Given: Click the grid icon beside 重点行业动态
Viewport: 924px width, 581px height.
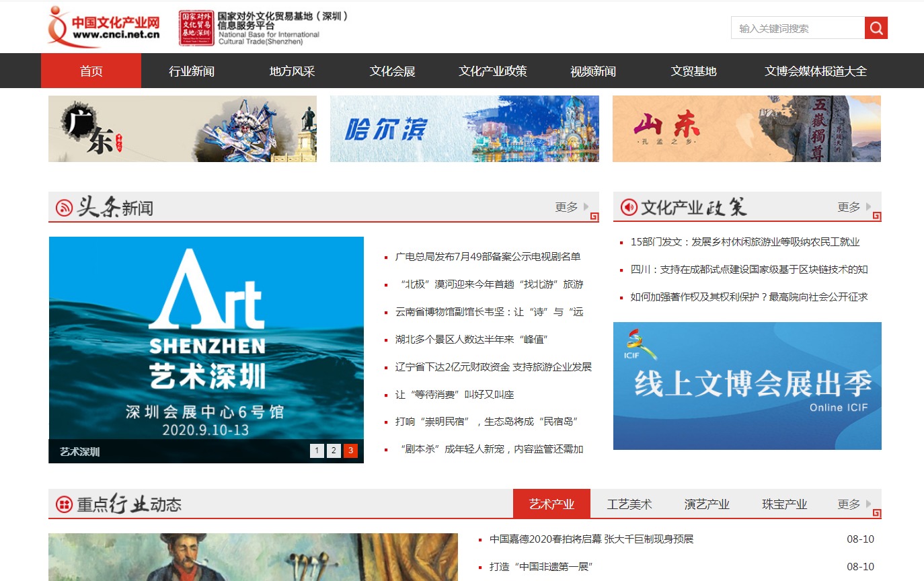Looking at the screenshot, I should coord(64,503).
